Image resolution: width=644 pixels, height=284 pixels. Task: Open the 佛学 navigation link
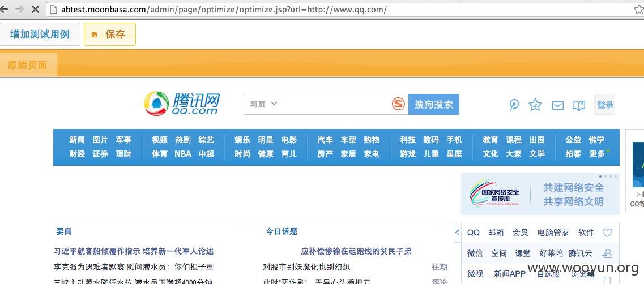596,140
